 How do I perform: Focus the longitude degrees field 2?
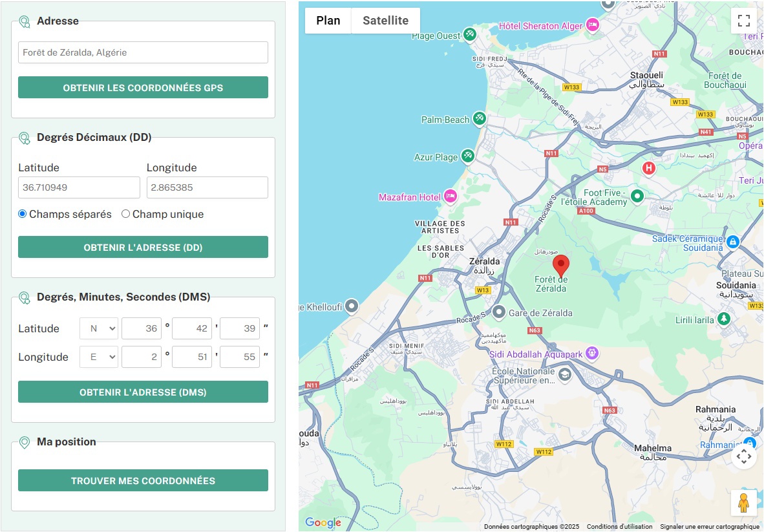tap(142, 357)
